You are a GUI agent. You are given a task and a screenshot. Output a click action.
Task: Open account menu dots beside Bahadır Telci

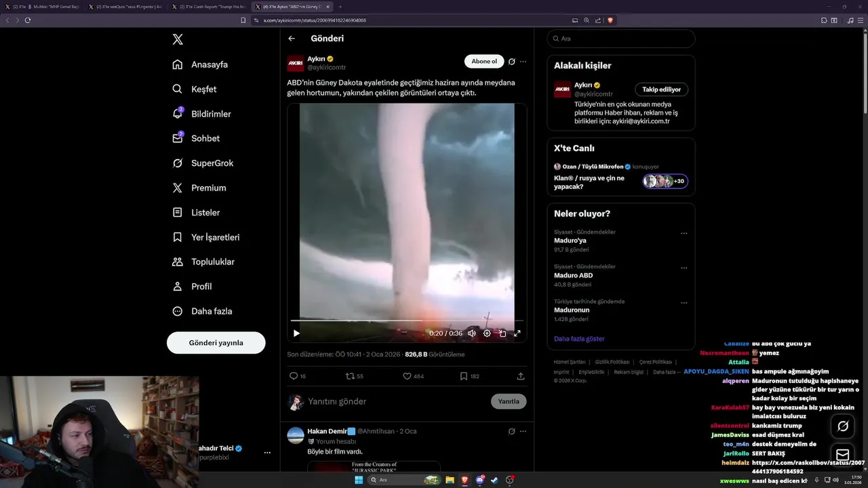267,452
